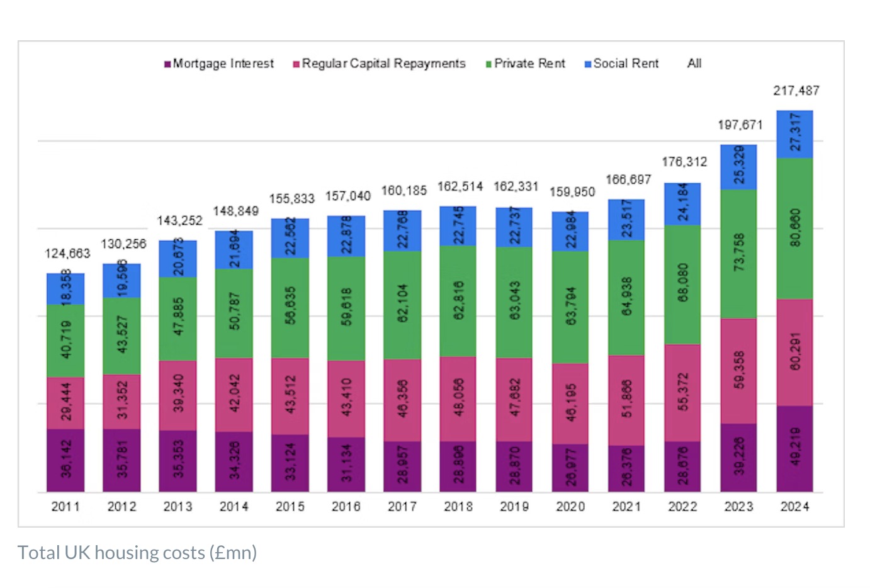Click the 2011 x-axis year label
The width and height of the screenshot is (870, 588).
tap(65, 507)
